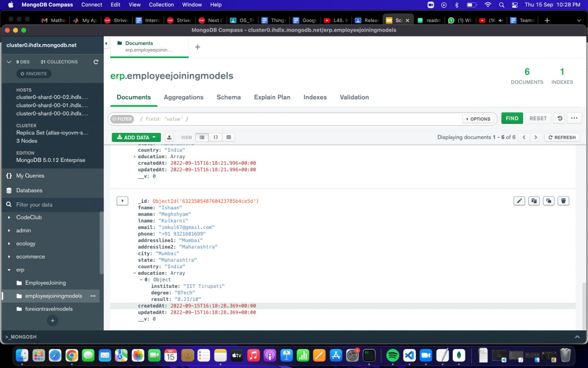The height and width of the screenshot is (368, 588).
Task: Open the ADD DATA dropdown
Action: [x=136, y=137]
